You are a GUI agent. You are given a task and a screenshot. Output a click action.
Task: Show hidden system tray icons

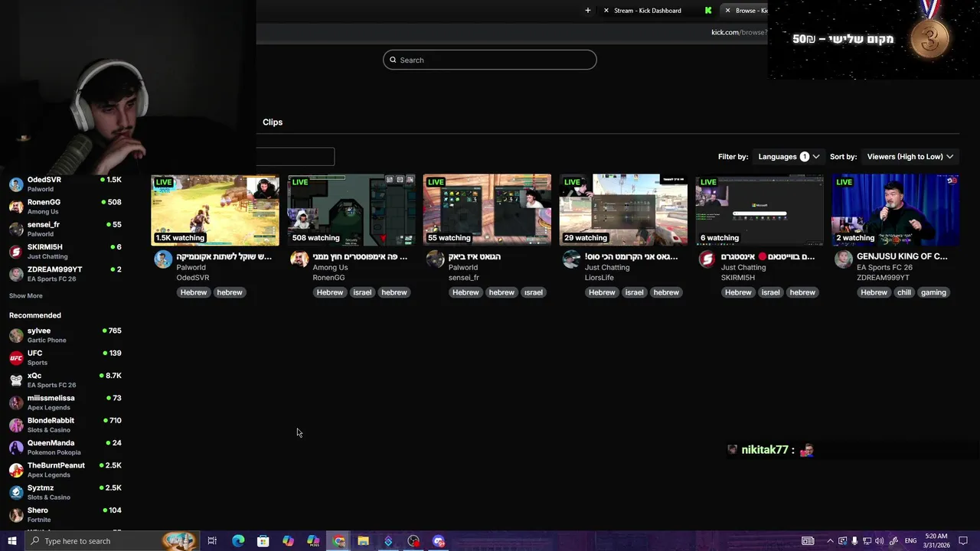(830, 541)
